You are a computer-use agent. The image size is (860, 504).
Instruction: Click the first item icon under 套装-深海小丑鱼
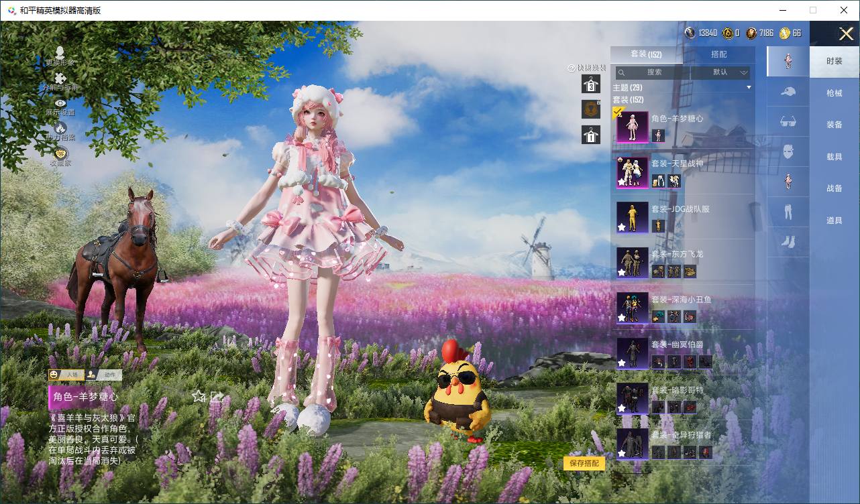658,317
